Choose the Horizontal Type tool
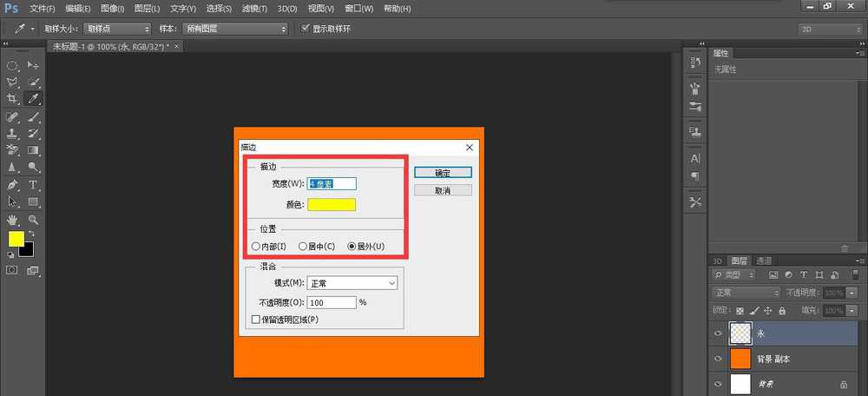Image resolution: width=868 pixels, height=396 pixels. coord(33,184)
